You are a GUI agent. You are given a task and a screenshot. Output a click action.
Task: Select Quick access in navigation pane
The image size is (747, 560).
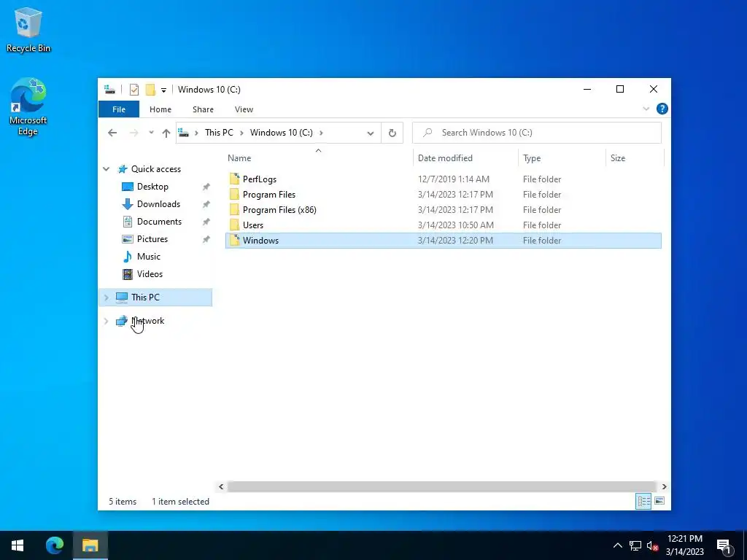156,169
